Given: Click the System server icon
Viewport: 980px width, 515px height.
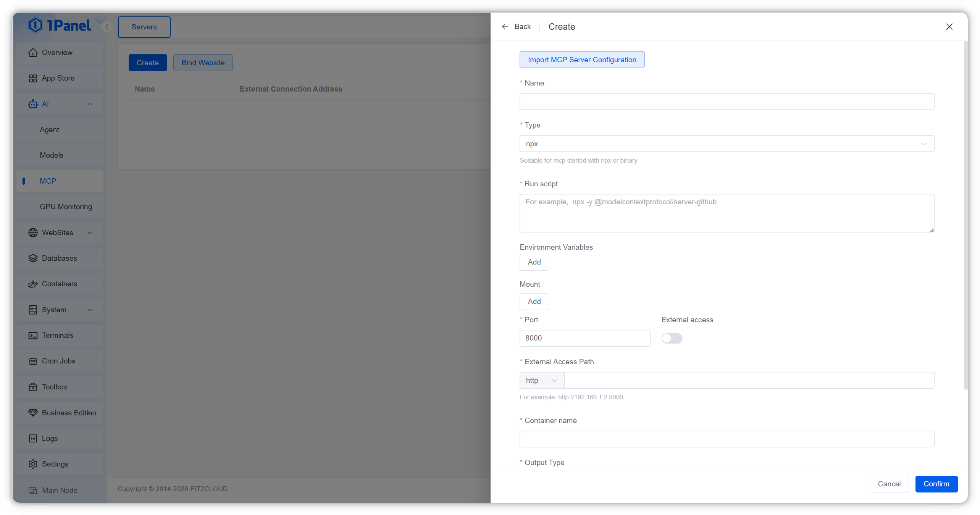Looking at the screenshot, I should [x=33, y=310].
